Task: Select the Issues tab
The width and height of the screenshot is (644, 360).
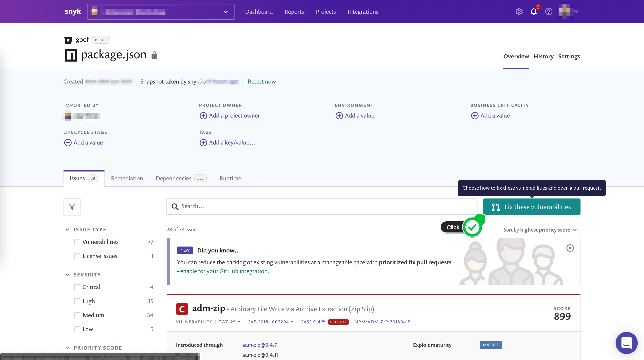Action: [84, 178]
